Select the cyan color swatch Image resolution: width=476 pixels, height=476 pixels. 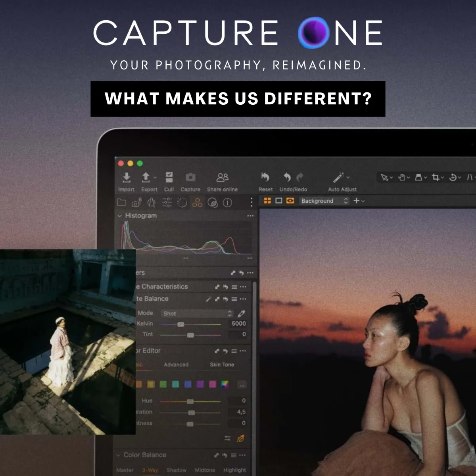[176, 384]
